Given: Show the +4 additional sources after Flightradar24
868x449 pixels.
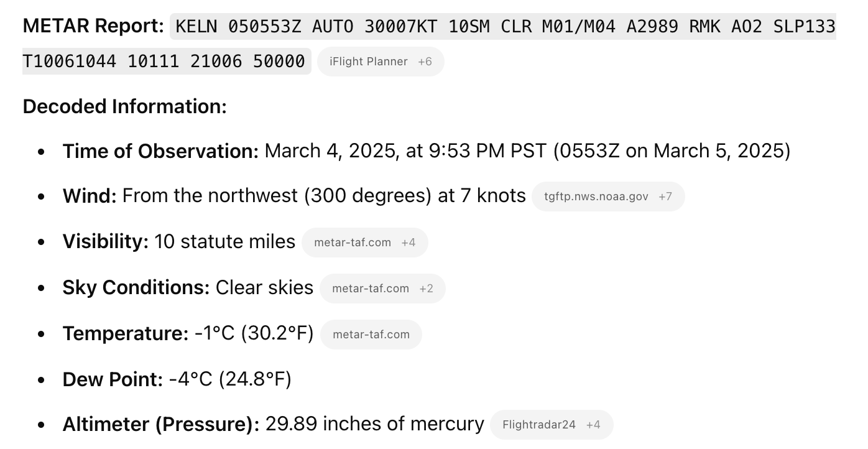Looking at the screenshot, I should pos(593,425).
